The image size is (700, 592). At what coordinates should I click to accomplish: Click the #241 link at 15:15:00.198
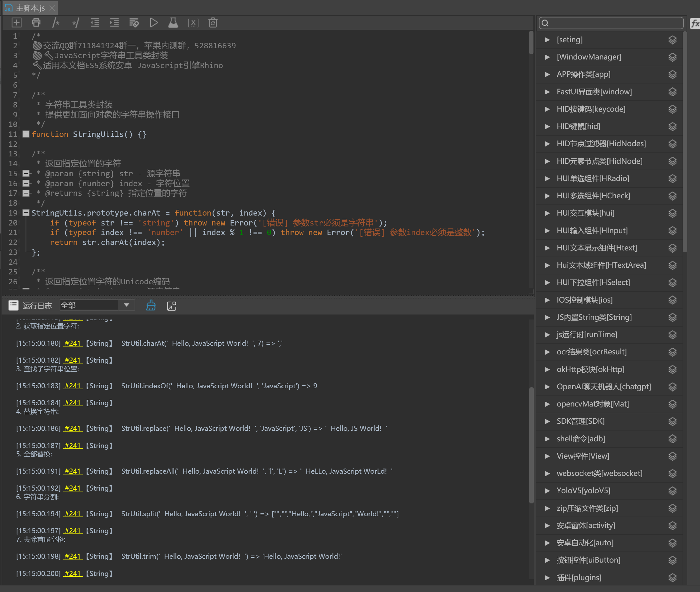[73, 556]
